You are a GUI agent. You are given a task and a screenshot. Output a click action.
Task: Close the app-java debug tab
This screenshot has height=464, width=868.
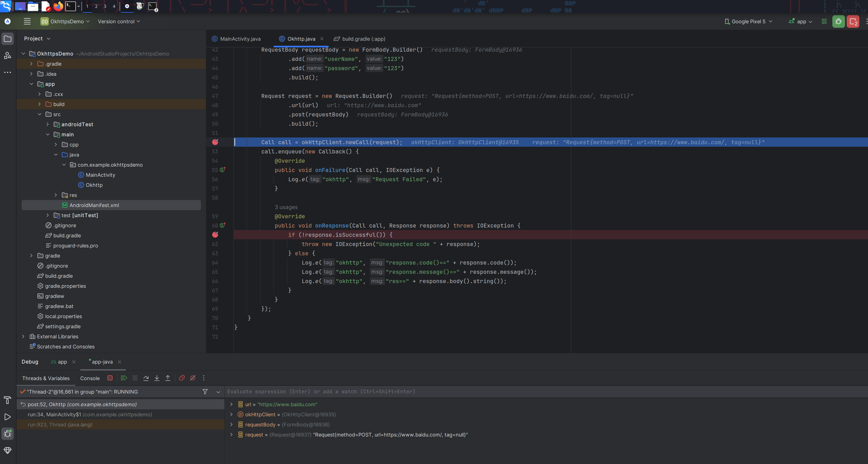(119, 362)
